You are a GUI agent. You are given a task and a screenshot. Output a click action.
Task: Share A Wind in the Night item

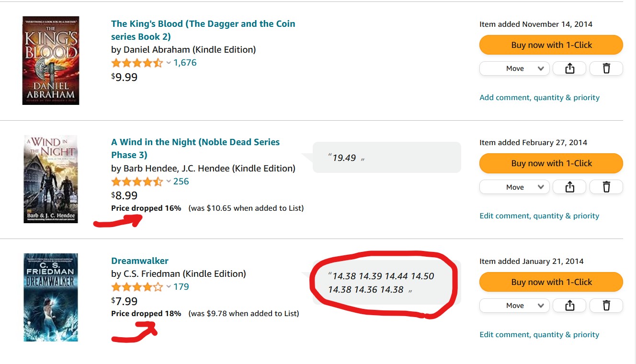click(x=569, y=187)
